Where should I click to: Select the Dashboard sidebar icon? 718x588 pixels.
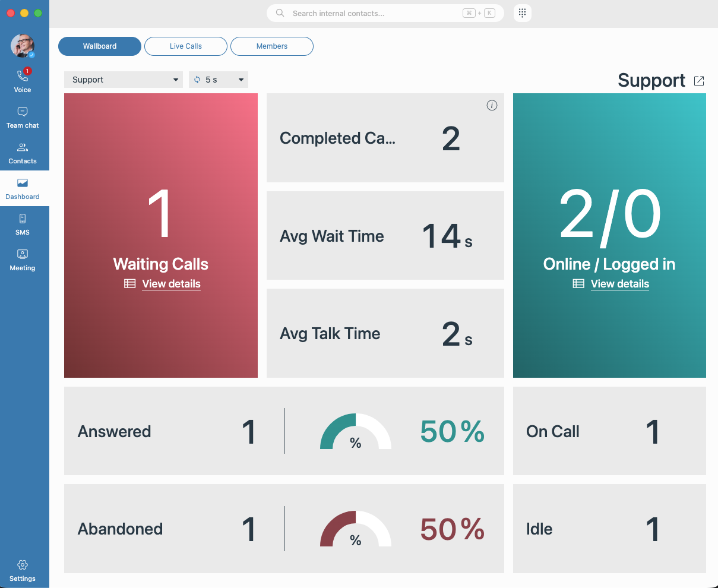pyautogui.click(x=22, y=188)
